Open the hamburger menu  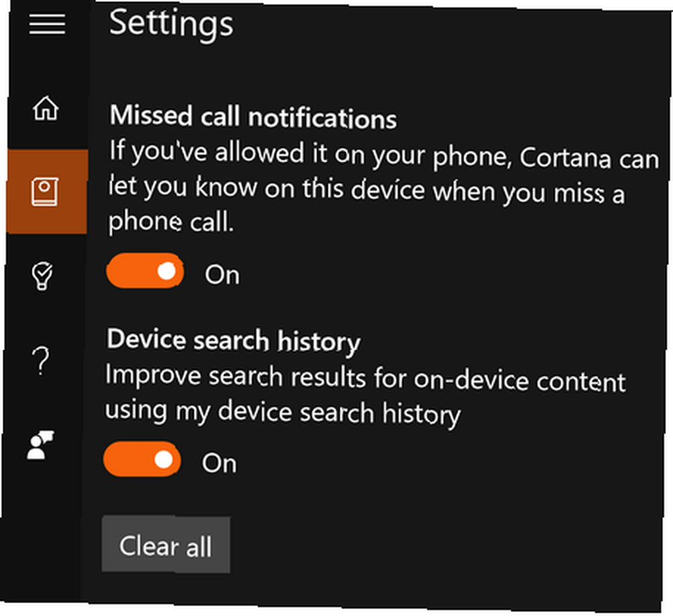coord(47,24)
